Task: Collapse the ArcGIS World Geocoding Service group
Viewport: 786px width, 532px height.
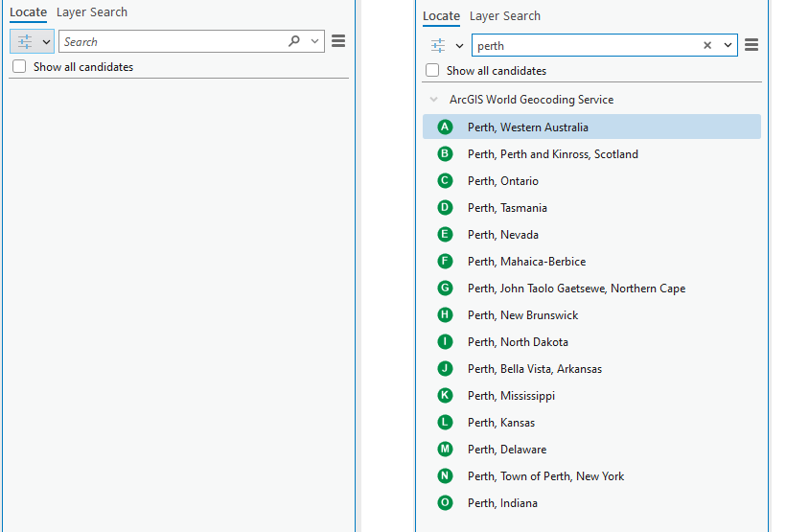Action: click(434, 100)
